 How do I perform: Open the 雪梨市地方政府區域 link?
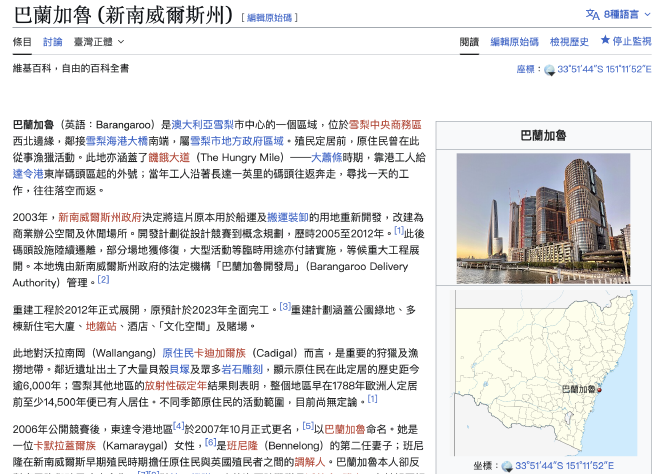coord(237,141)
